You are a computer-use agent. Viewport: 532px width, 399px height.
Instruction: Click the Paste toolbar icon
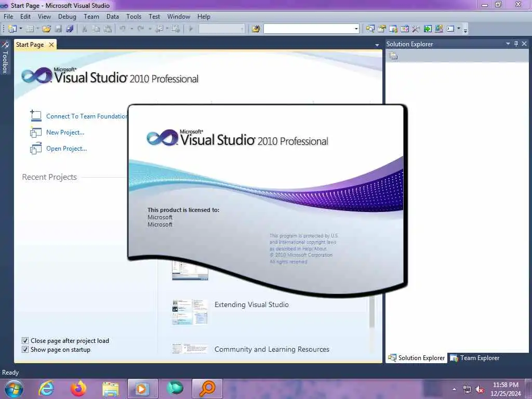(108, 29)
